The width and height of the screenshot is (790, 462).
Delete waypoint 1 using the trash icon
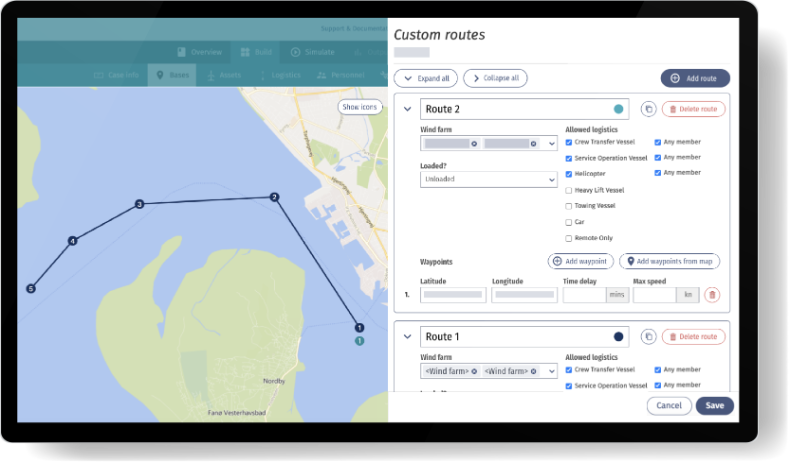pos(712,295)
